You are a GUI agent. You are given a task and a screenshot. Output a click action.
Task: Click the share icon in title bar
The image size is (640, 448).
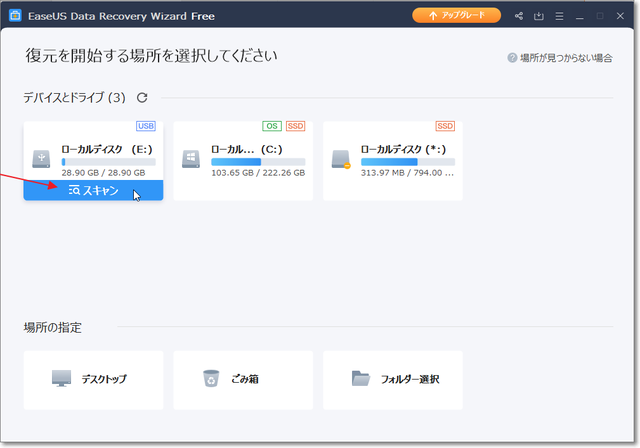pyautogui.click(x=519, y=16)
